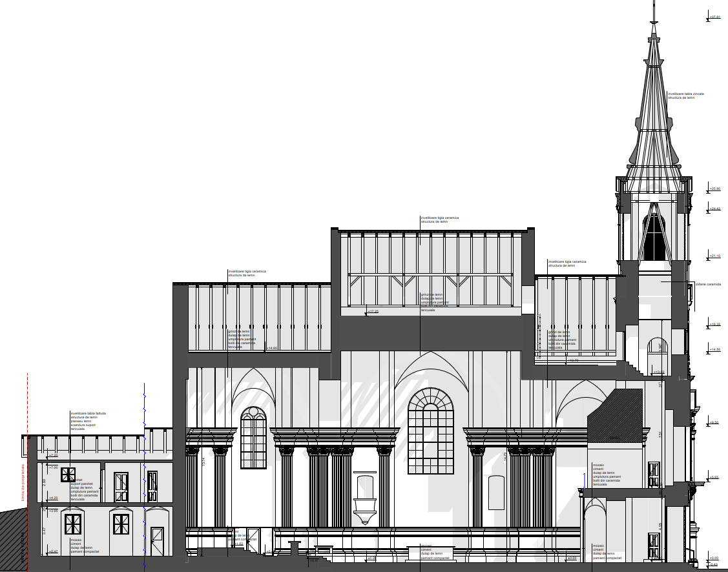Click the +21.10 elevation marker beside tower
Screen dimensions: 728x572
tap(714, 256)
